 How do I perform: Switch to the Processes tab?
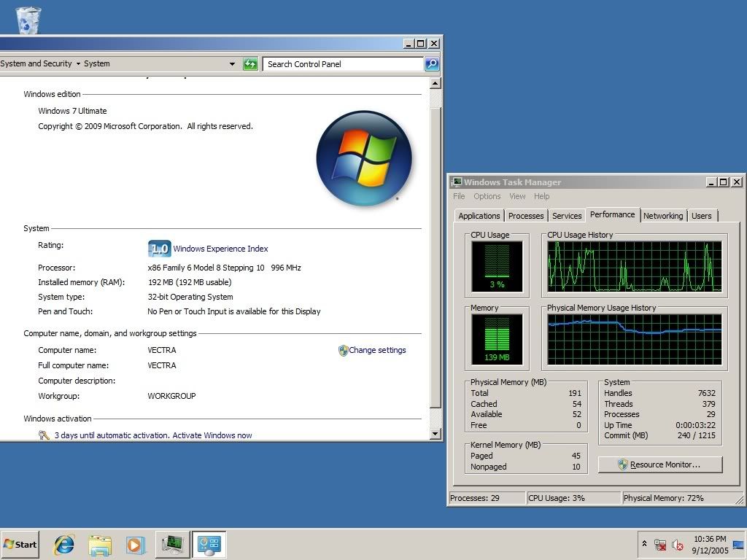pos(526,216)
